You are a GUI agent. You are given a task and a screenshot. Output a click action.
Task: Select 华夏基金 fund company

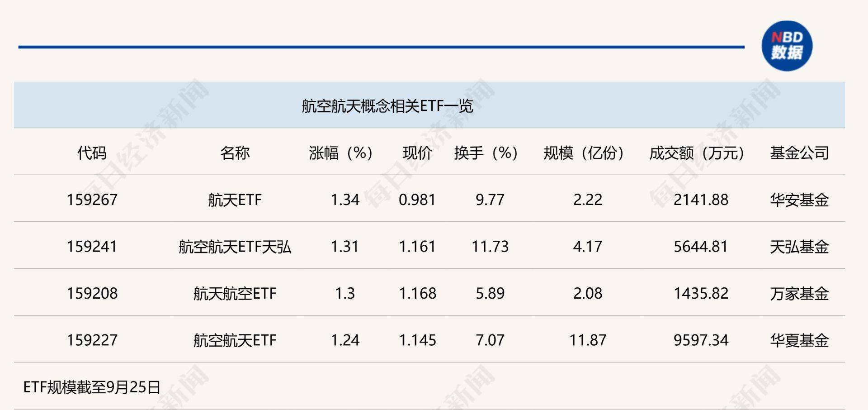[x=799, y=340]
